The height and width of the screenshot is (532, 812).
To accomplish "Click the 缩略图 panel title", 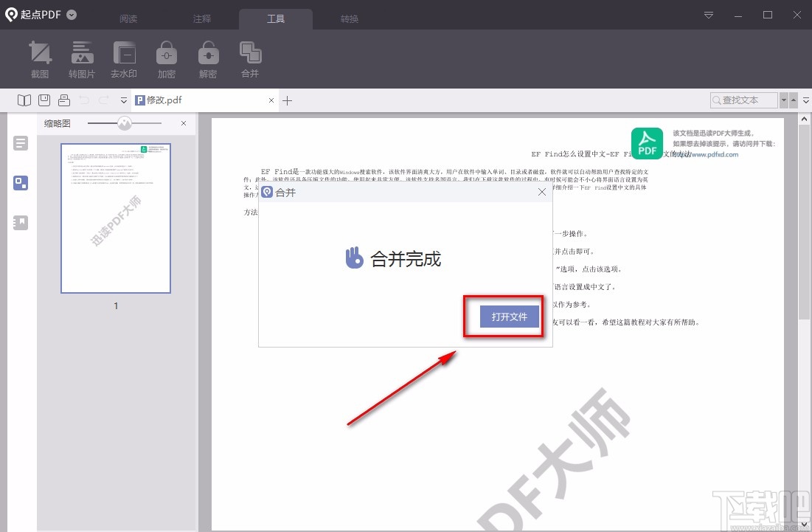I will pyautogui.click(x=57, y=123).
